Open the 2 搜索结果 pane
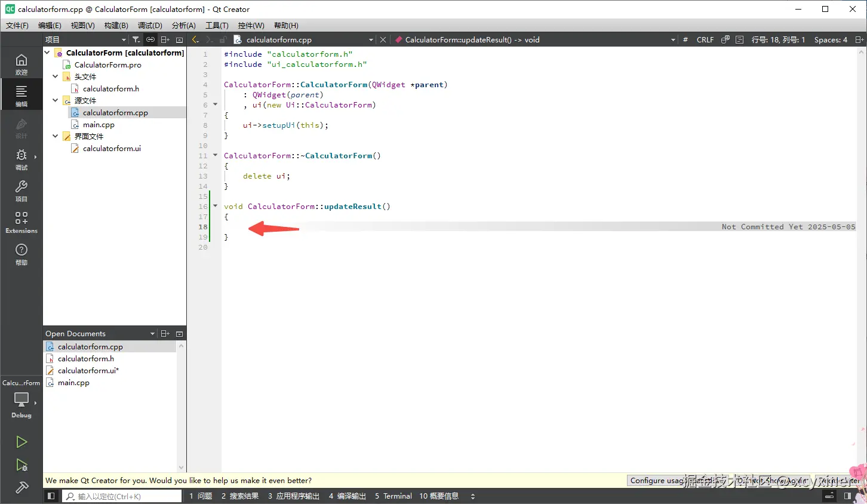Viewport: 867px width, 504px height. [x=240, y=496]
